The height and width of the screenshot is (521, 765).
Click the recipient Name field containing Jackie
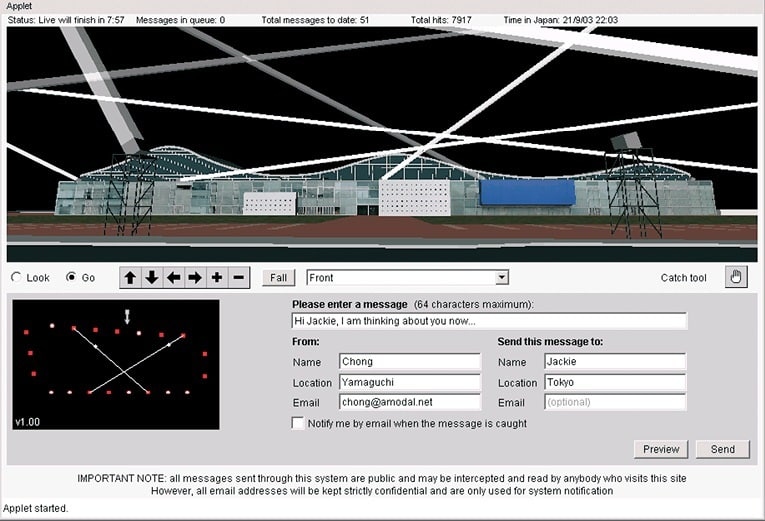tap(615, 362)
